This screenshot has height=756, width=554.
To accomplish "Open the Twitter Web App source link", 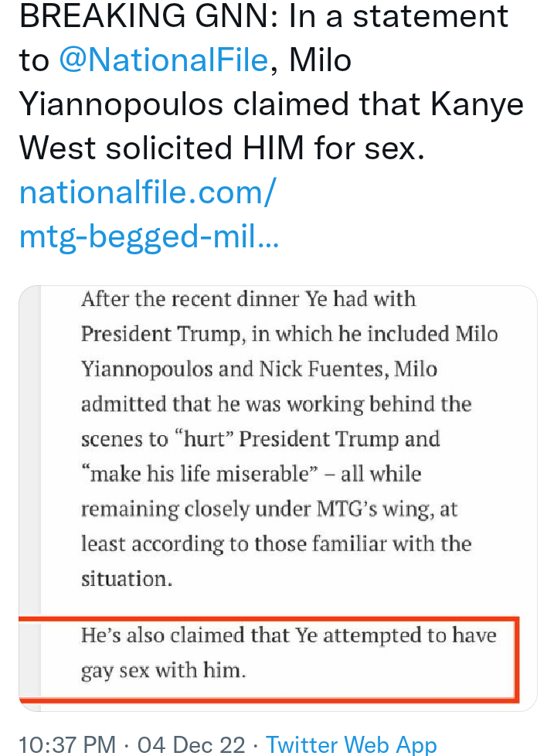I will coord(352,744).
